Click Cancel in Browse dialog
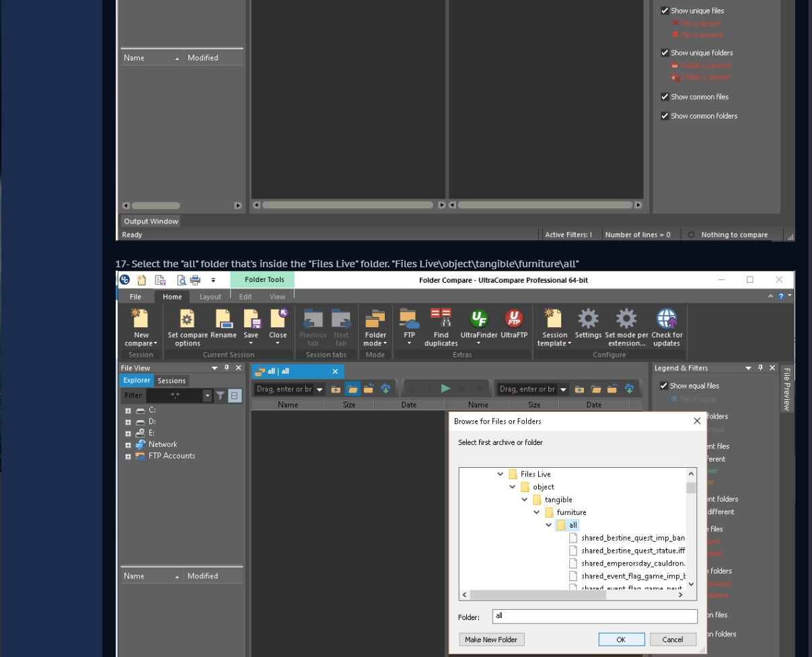The height and width of the screenshot is (657, 812). (x=673, y=639)
